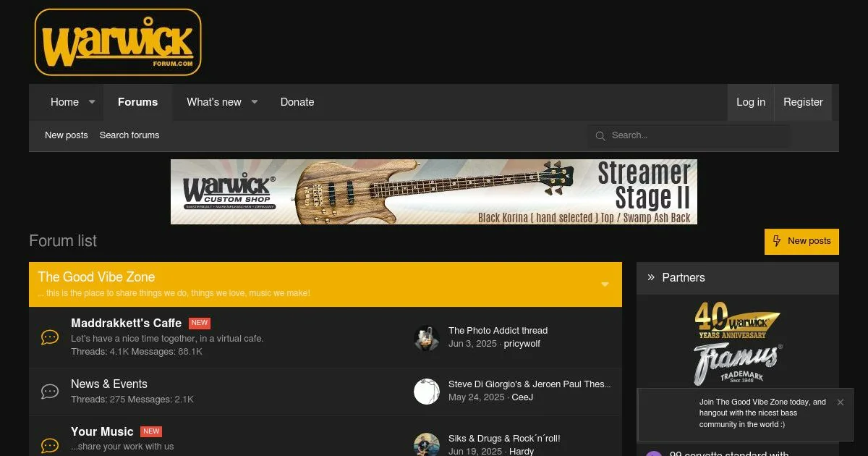Viewport: 868px width, 456px height.
Task: Click the Forum list page heading
Action: click(63, 241)
